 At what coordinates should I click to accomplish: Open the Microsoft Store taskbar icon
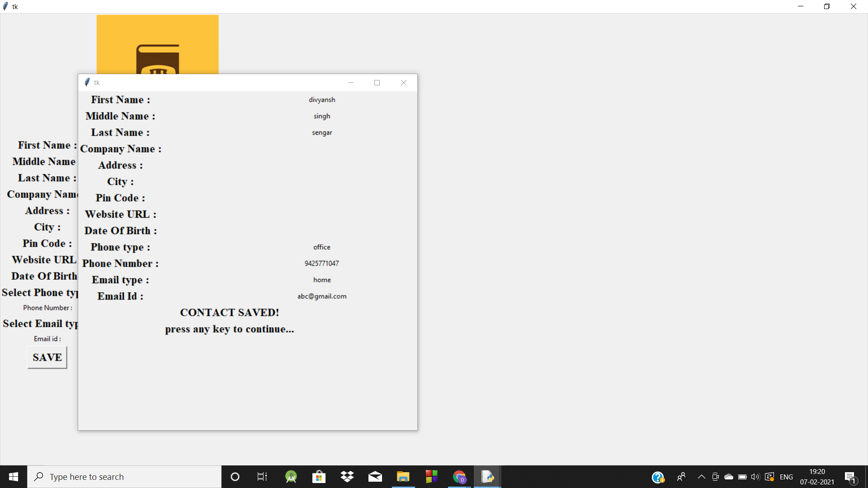[319, 477]
